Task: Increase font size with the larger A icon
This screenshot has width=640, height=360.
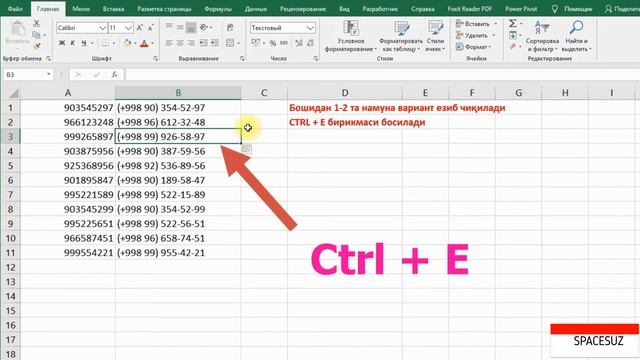Action: [x=140, y=28]
